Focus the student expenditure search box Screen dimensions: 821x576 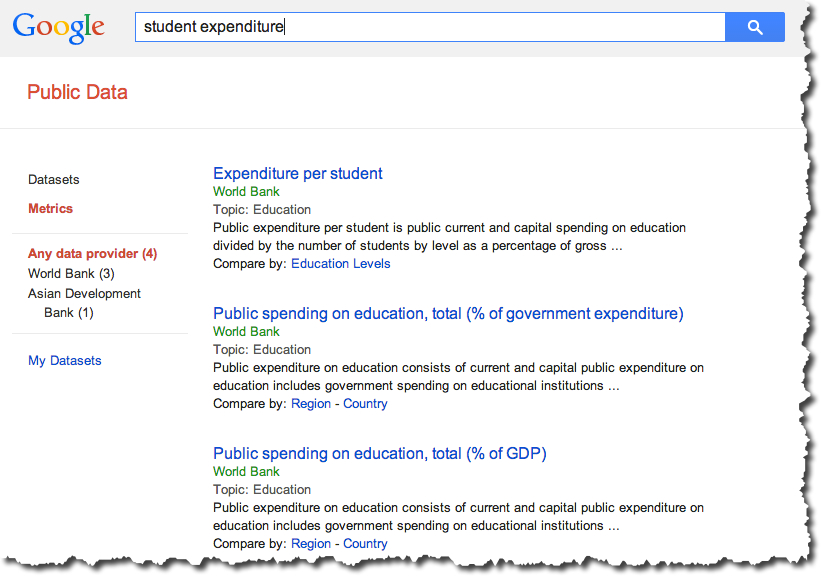click(x=430, y=27)
